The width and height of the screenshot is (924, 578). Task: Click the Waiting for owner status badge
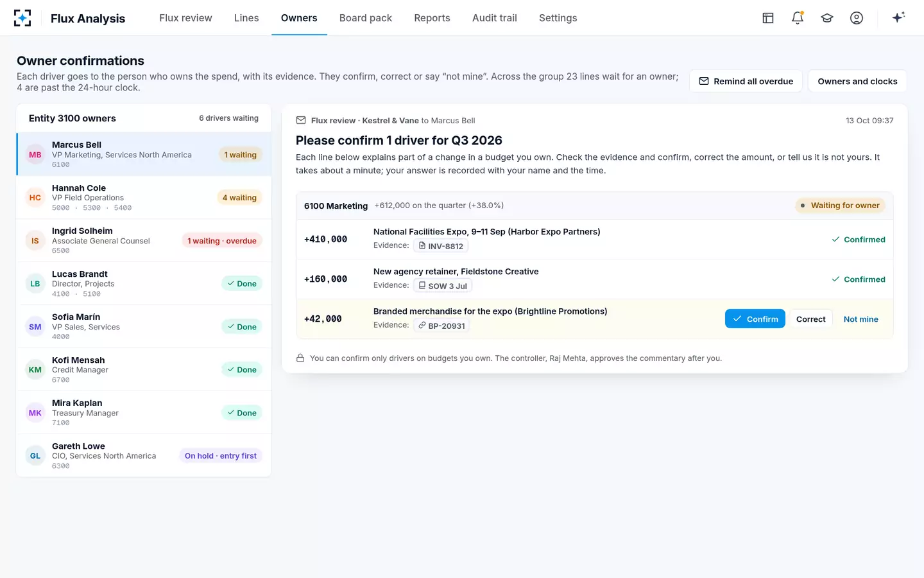[x=840, y=206]
